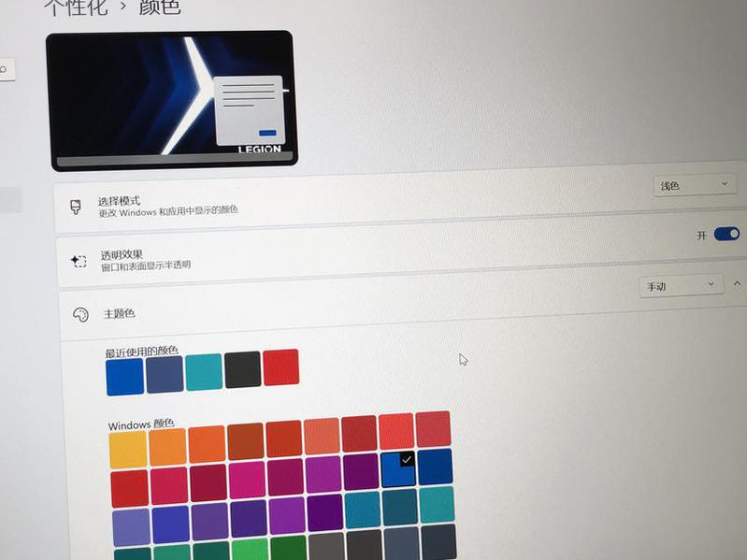Pick the slate blue recent color swatch

pyautogui.click(x=165, y=375)
